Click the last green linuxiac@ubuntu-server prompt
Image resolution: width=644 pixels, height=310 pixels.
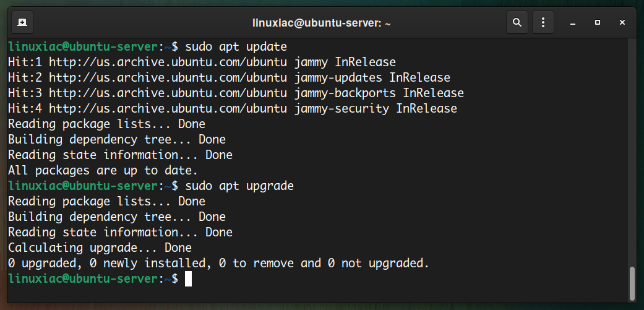93,279
